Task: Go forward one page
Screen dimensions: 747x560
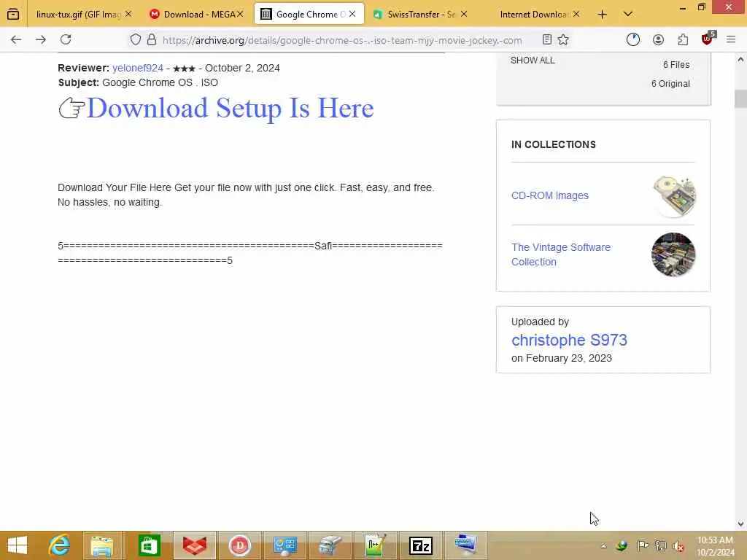Action: tap(41, 39)
